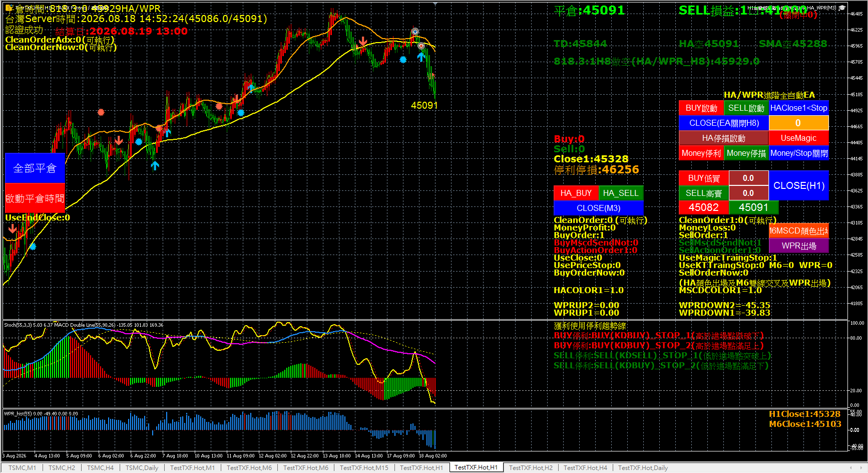Viewport: 868px width, 473px height.
Task: Switch to the TestTXF.Hot,H2 chart tab
Action: pos(531,468)
